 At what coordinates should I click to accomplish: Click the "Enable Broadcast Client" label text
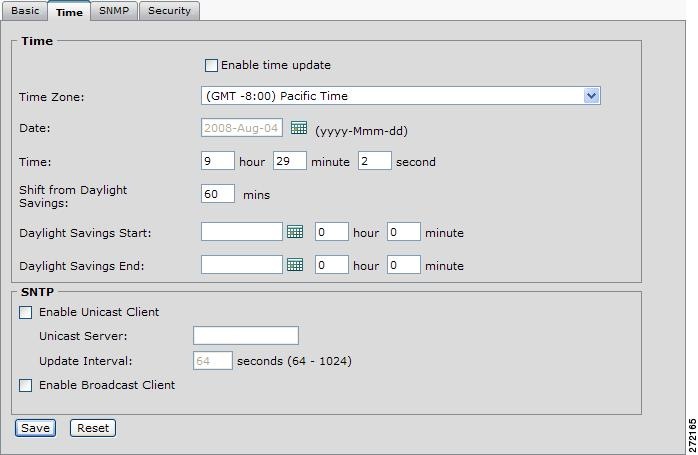click(107, 385)
